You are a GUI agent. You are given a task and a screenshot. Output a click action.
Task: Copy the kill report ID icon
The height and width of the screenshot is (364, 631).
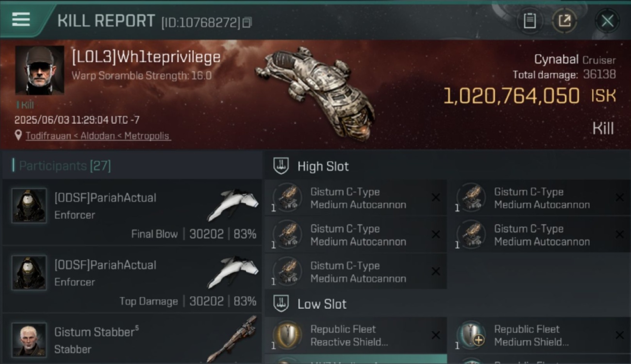click(x=247, y=22)
